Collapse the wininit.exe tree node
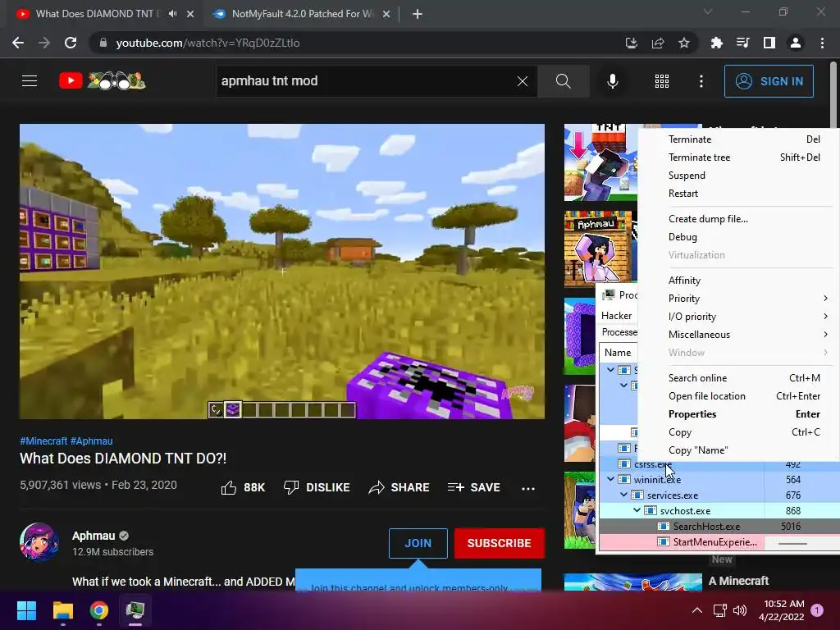Screen dimensions: 840x630 610,479
